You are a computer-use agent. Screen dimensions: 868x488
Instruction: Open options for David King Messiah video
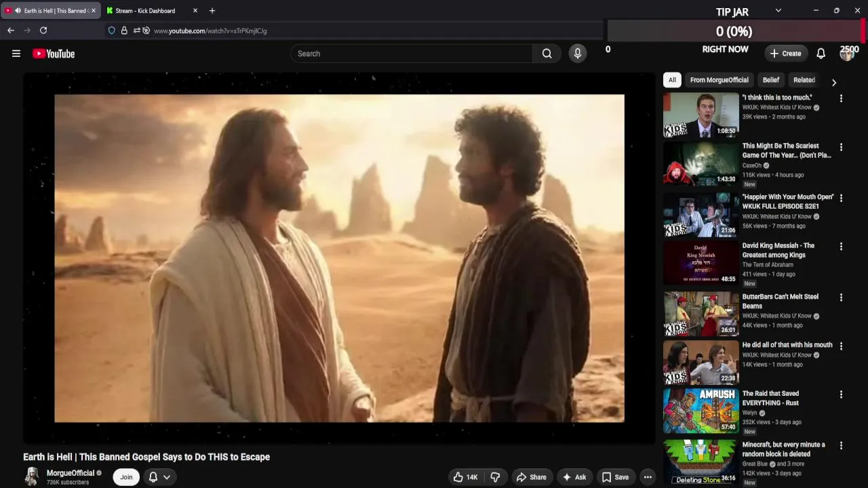click(x=841, y=247)
